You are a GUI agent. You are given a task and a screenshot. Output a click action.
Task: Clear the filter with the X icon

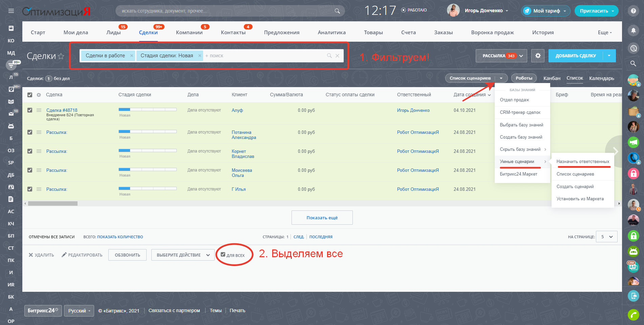pyautogui.click(x=337, y=56)
